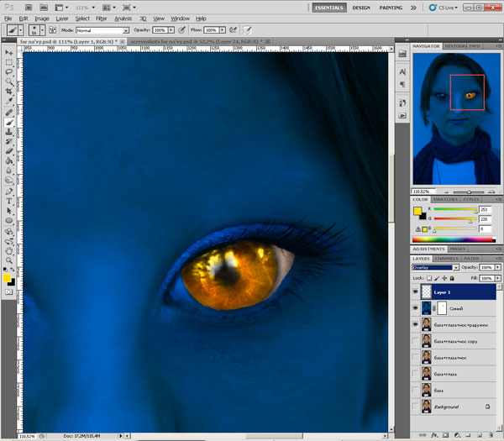Select the Crop tool
The width and height of the screenshot is (504, 441).
coord(8,92)
